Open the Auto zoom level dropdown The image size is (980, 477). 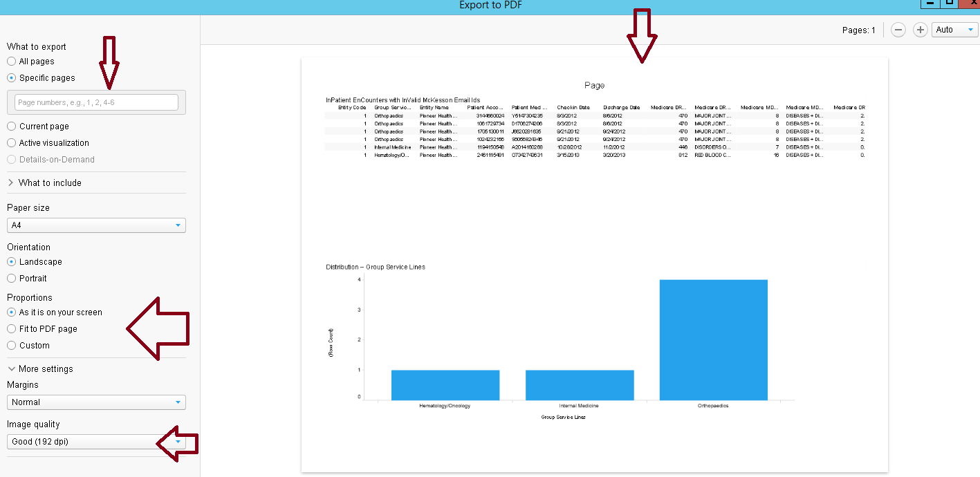point(955,30)
